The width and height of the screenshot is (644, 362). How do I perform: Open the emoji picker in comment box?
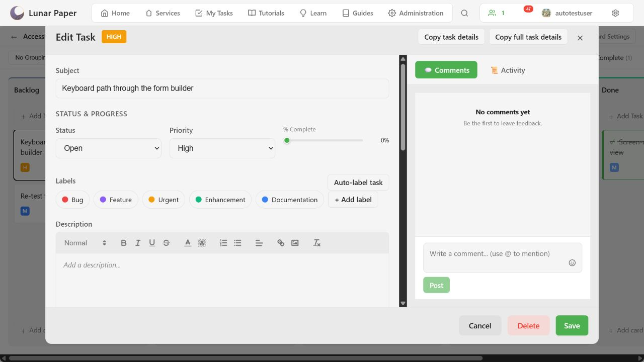click(x=572, y=262)
